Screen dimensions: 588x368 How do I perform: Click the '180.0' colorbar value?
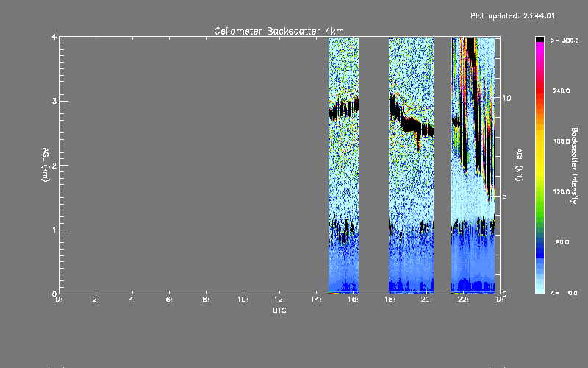click(562, 141)
